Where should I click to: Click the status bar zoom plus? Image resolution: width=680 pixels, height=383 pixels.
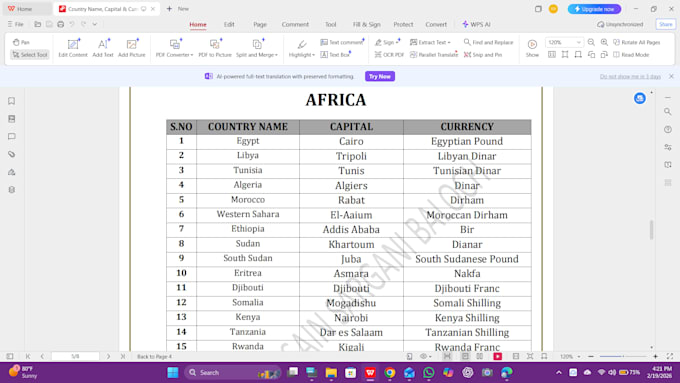[x=655, y=356]
